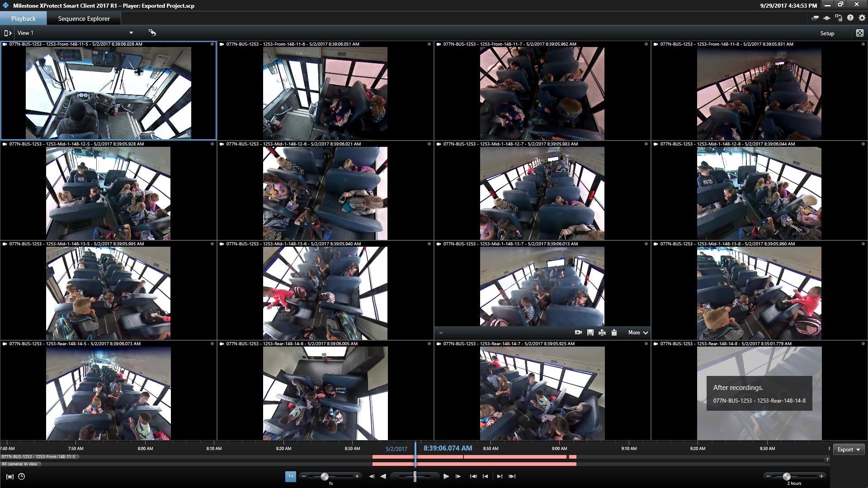The image size is (868, 488).
Task: Expand the More menu in camera toolbar
Action: (x=638, y=333)
